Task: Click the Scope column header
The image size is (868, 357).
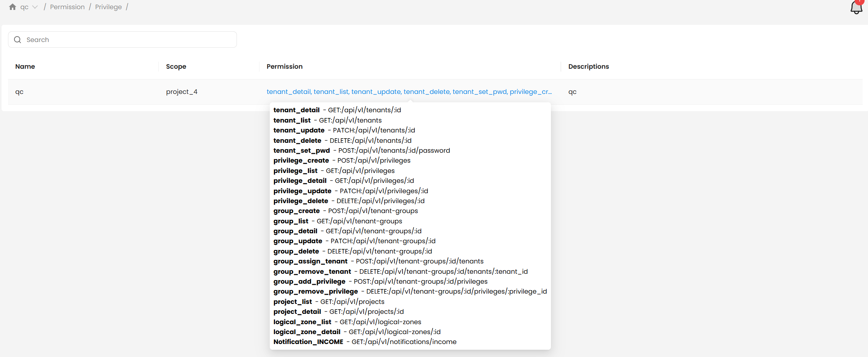Action: (176, 66)
